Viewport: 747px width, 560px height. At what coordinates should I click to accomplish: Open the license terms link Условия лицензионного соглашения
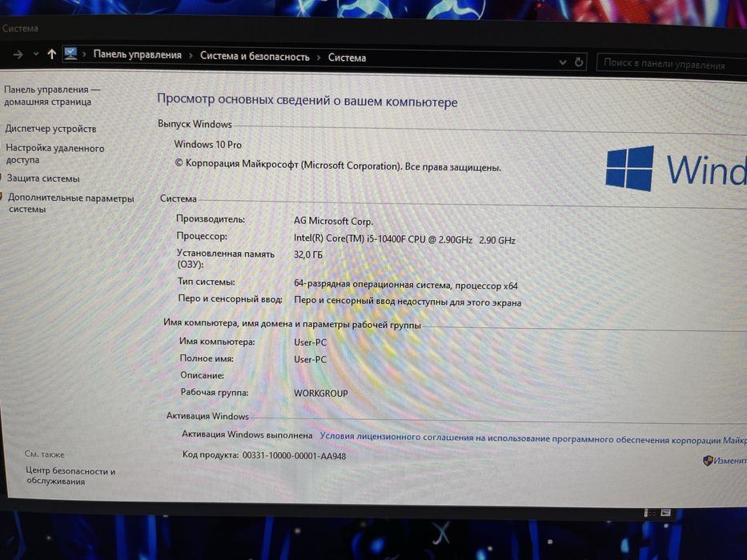pos(532,438)
